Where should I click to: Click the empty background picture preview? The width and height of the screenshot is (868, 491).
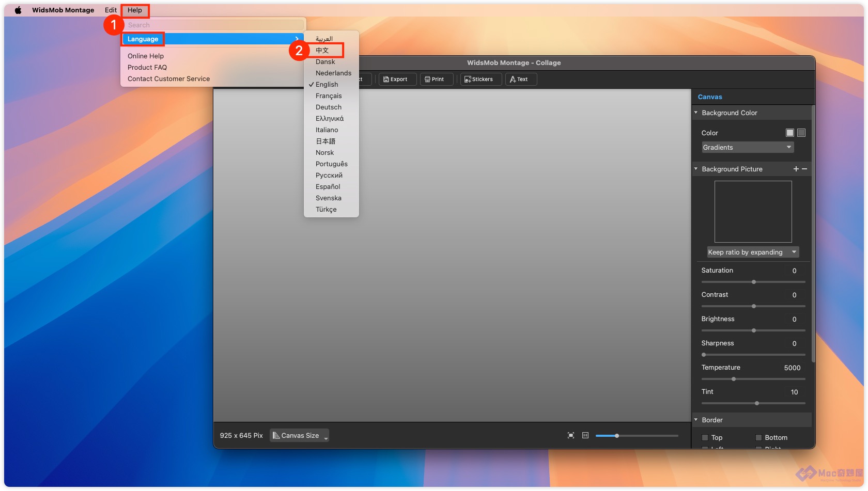point(753,212)
